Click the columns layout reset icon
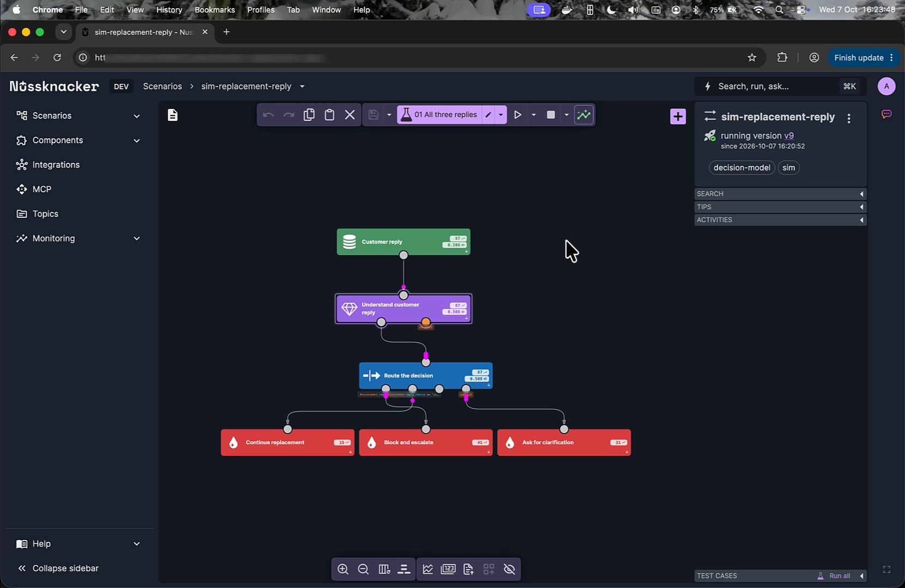Screen dimensions: 905x588 click(384, 569)
